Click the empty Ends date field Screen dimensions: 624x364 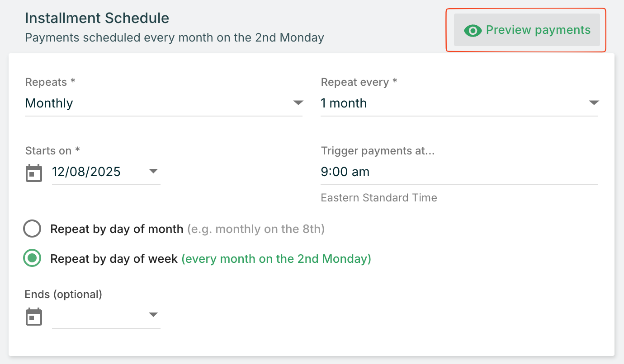(97, 316)
